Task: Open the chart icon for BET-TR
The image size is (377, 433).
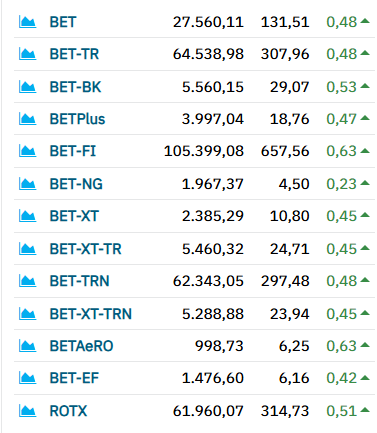Action: coord(27,54)
